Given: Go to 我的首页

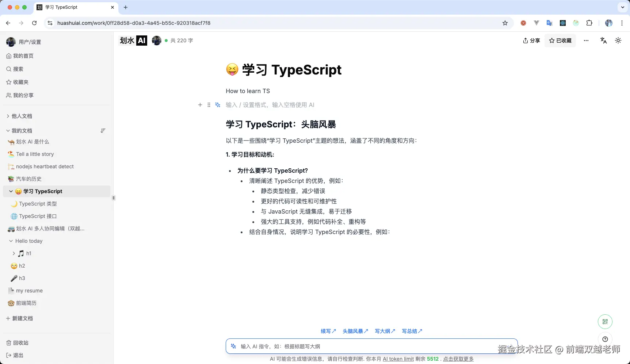Looking at the screenshot, I should 20,56.
